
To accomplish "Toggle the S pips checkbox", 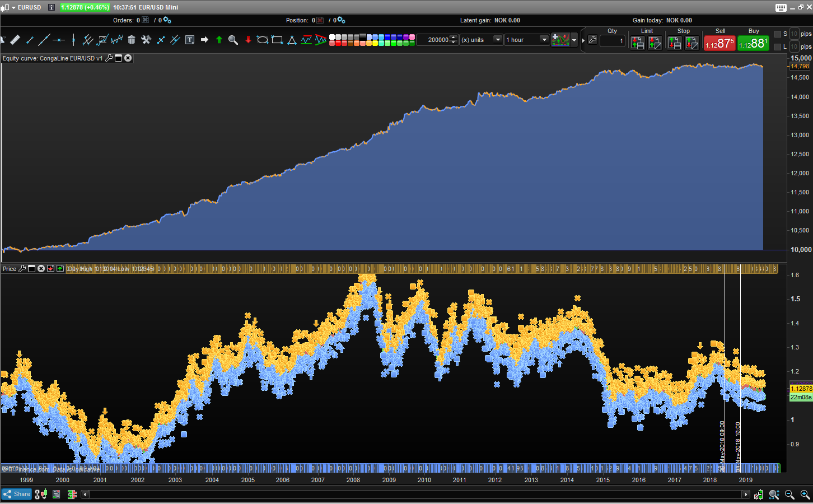I will [x=777, y=34].
